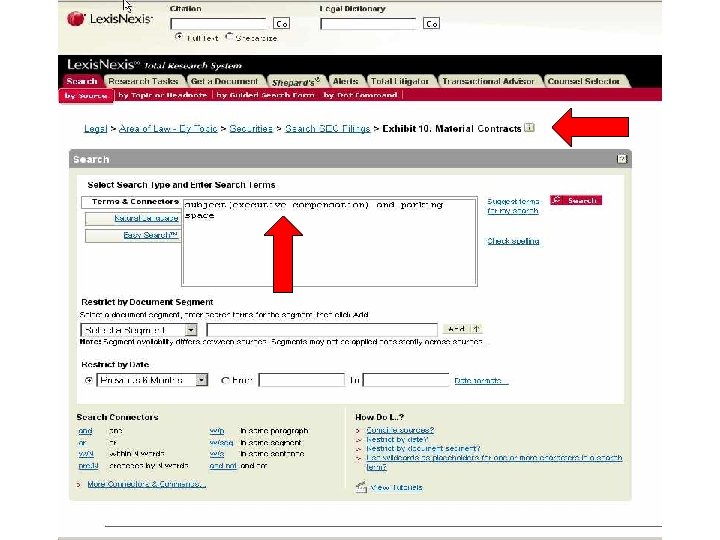Viewport: 720px width, 540px height.
Task: Click the Date formats link
Action: tap(481, 380)
